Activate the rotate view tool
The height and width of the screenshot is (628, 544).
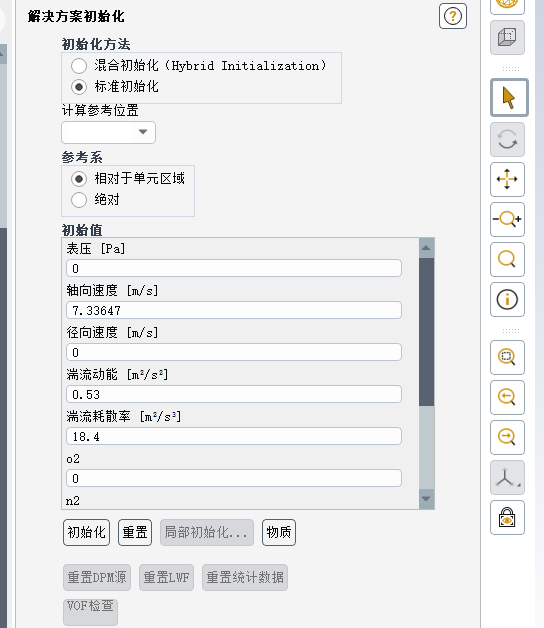(x=507, y=139)
